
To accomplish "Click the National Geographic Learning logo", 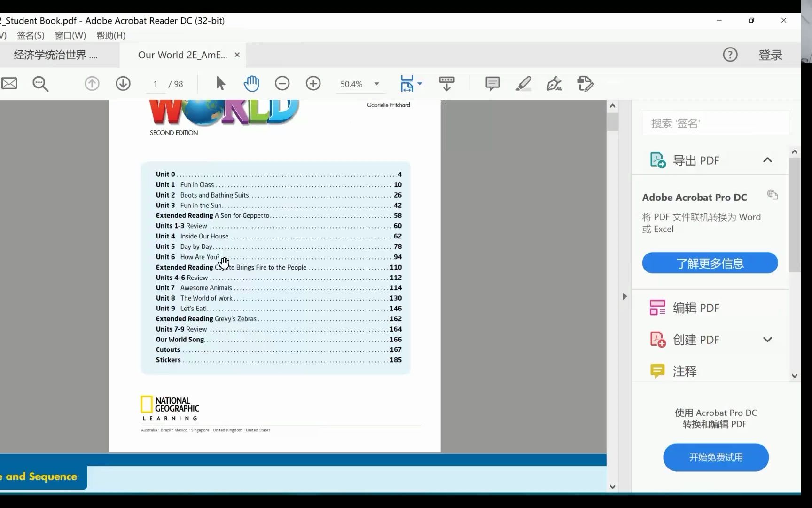I will (x=170, y=408).
